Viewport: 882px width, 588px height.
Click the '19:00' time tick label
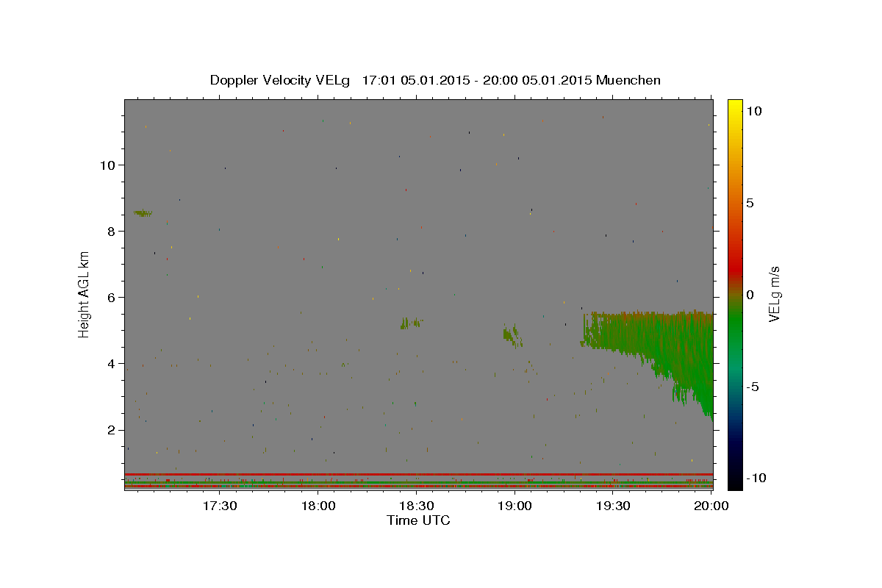[x=515, y=506]
